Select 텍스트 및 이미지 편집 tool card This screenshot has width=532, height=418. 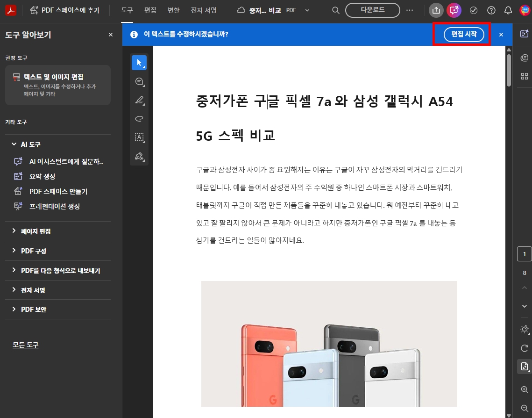pyautogui.click(x=57, y=85)
